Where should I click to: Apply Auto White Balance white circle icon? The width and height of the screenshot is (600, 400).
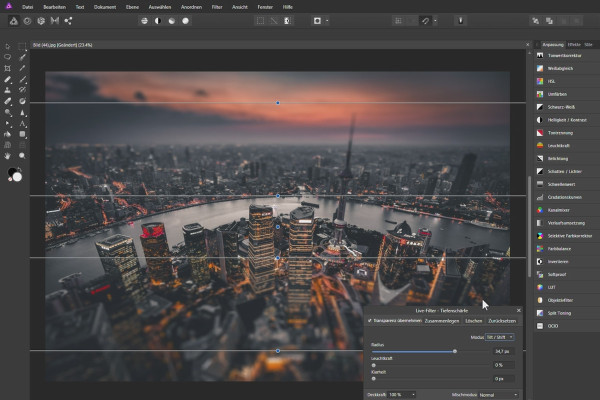[x=185, y=21]
